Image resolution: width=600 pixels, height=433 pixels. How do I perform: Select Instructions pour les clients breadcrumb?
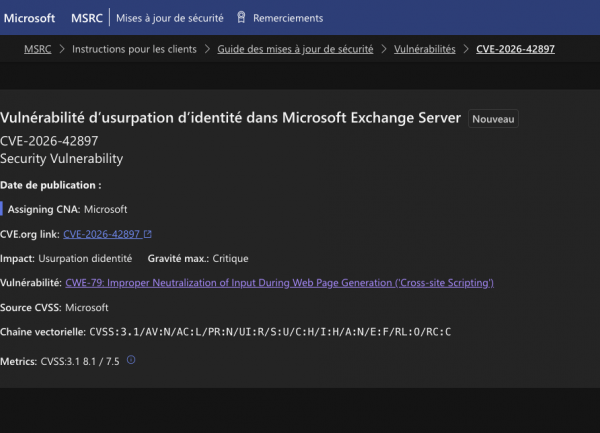[x=134, y=49]
